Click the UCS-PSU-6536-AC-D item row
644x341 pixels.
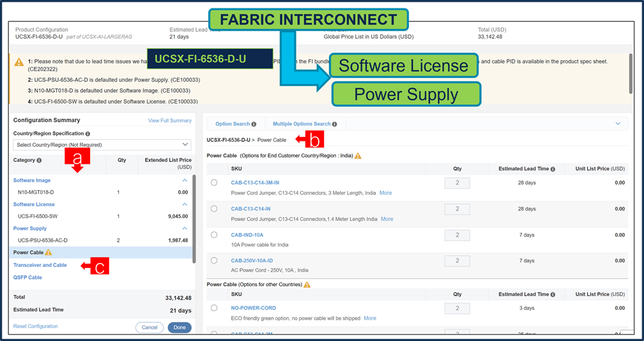[x=101, y=241]
